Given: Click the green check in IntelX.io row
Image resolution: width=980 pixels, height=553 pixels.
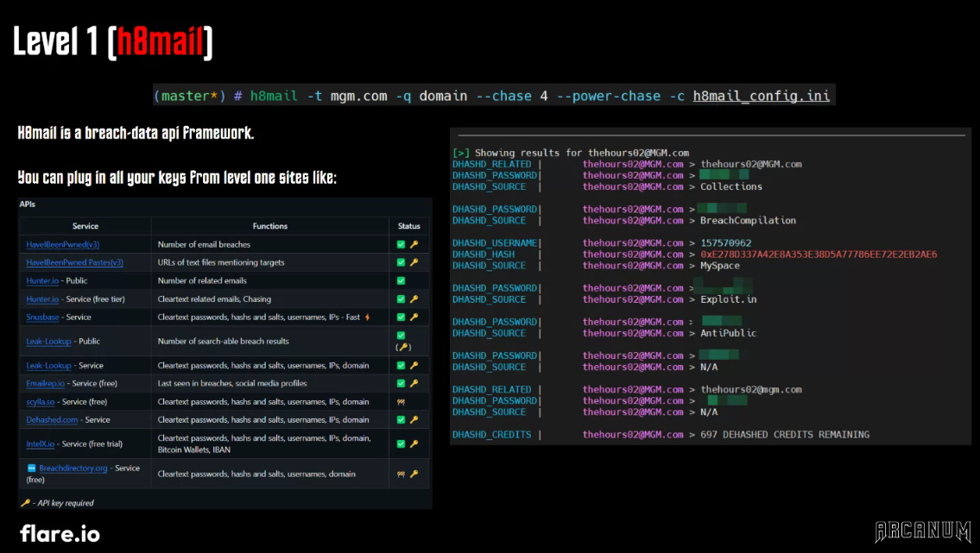Looking at the screenshot, I should (x=401, y=444).
